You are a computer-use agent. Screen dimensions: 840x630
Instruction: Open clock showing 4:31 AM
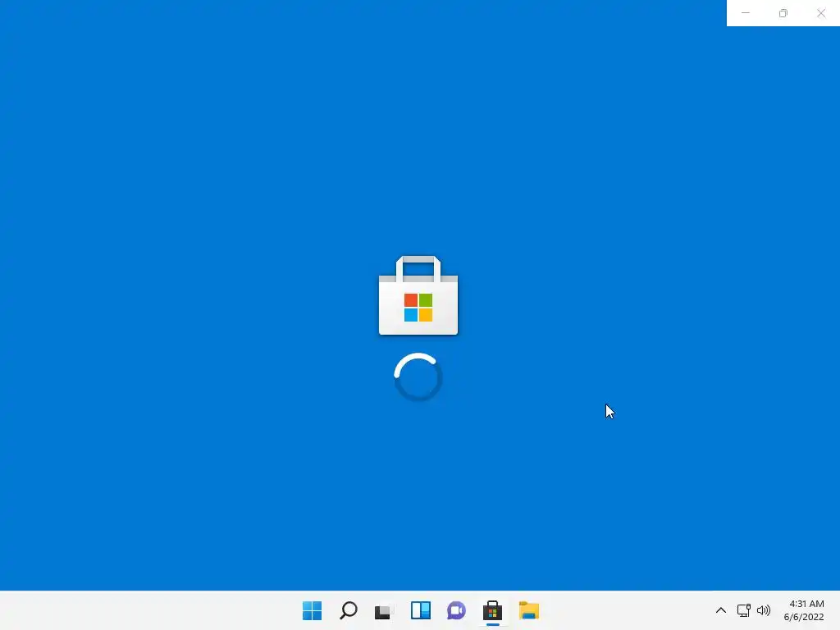coord(806,604)
